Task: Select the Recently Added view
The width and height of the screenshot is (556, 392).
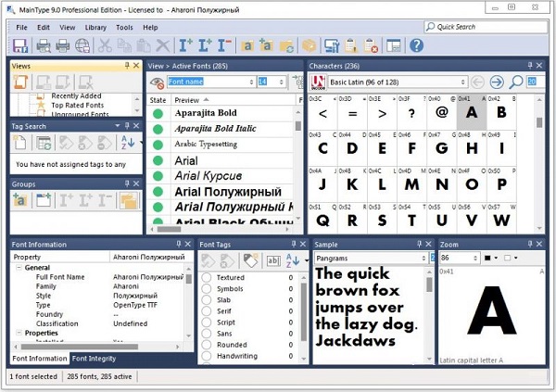Action: [76, 96]
